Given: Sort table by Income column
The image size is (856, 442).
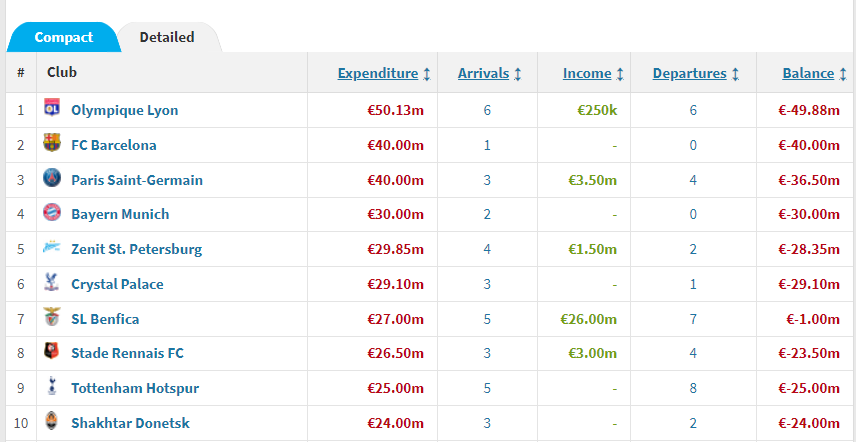Looking at the screenshot, I should coord(587,73).
